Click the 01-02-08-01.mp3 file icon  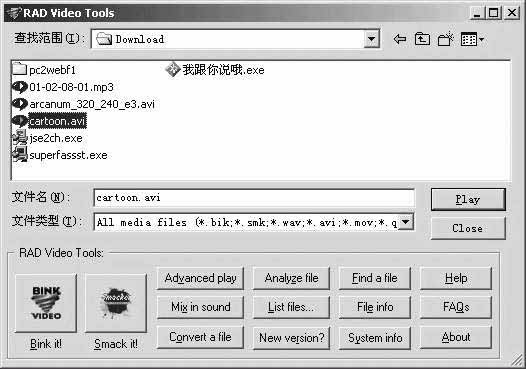pos(19,87)
